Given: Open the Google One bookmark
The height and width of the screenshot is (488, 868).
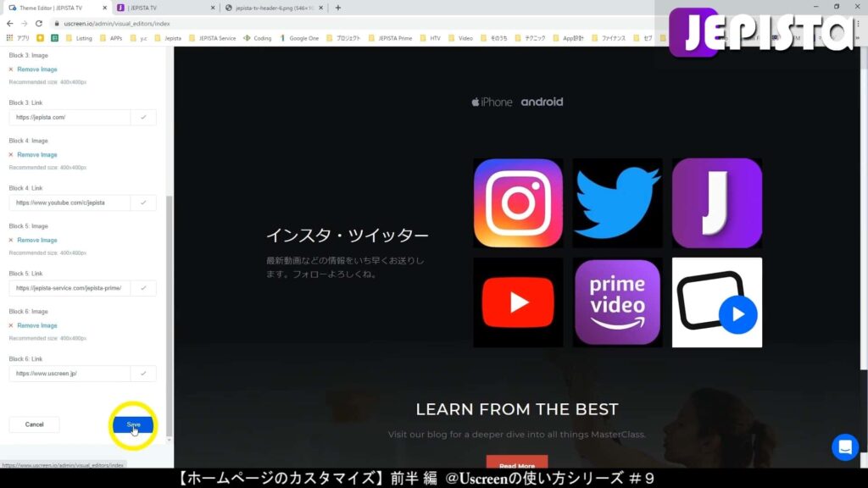Looking at the screenshot, I should [299, 38].
